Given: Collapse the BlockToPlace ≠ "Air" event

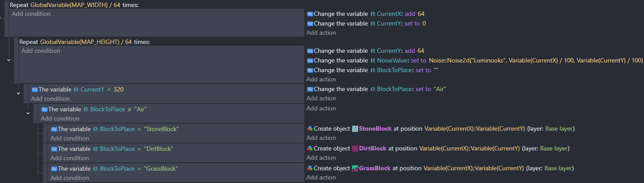Looking at the screenshot, I should 28,113.
